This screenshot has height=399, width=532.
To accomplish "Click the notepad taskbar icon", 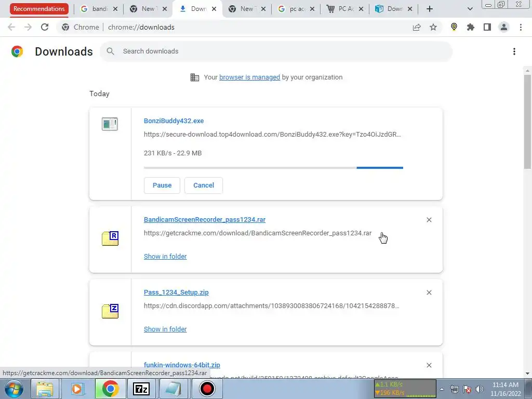I will [x=174, y=389].
